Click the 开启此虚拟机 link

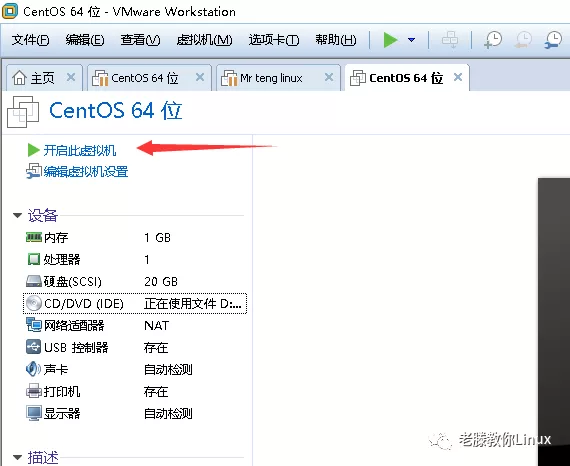(x=80, y=150)
